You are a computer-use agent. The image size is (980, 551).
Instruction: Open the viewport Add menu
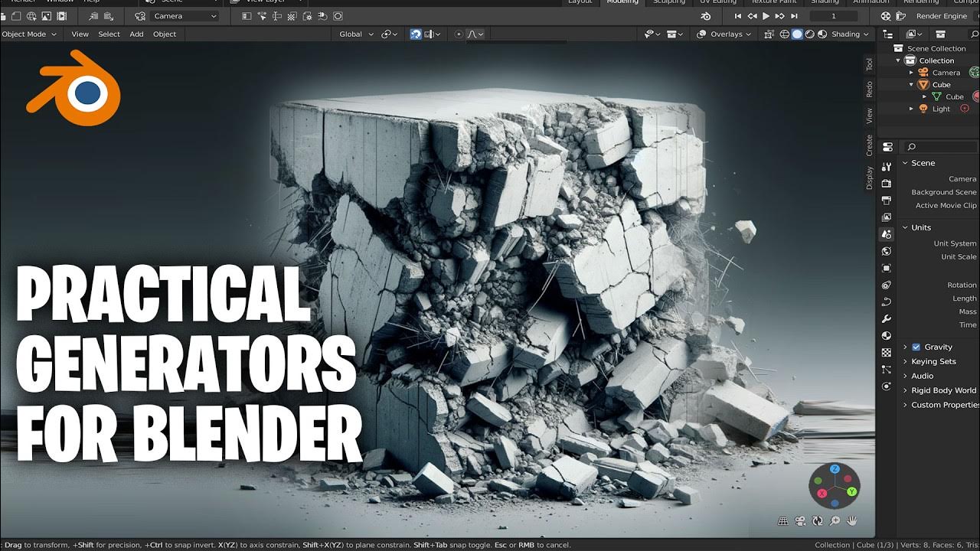pos(136,34)
